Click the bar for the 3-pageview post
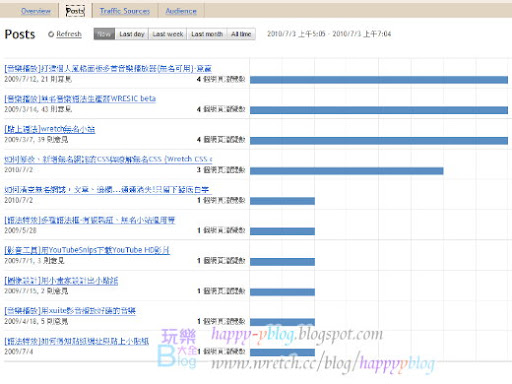This screenshot has width=512, height=384. pos(347,171)
